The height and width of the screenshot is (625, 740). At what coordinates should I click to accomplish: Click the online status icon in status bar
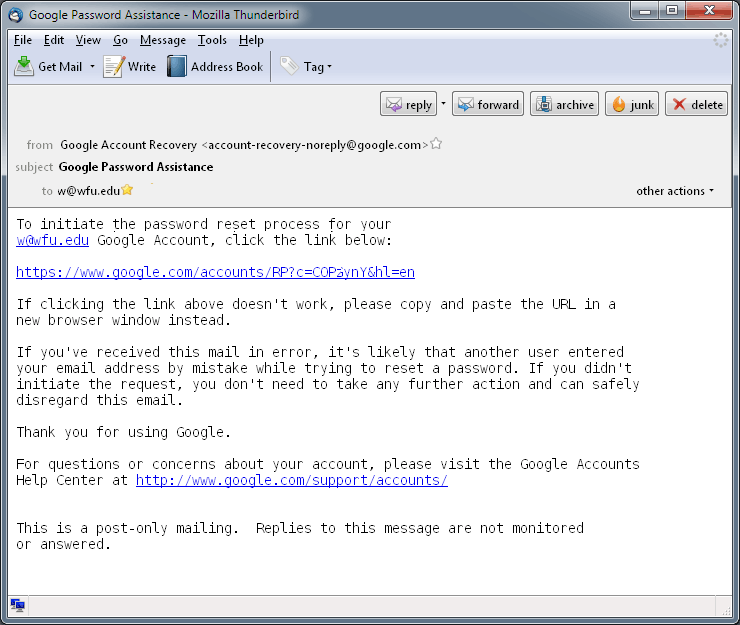click(x=18, y=605)
